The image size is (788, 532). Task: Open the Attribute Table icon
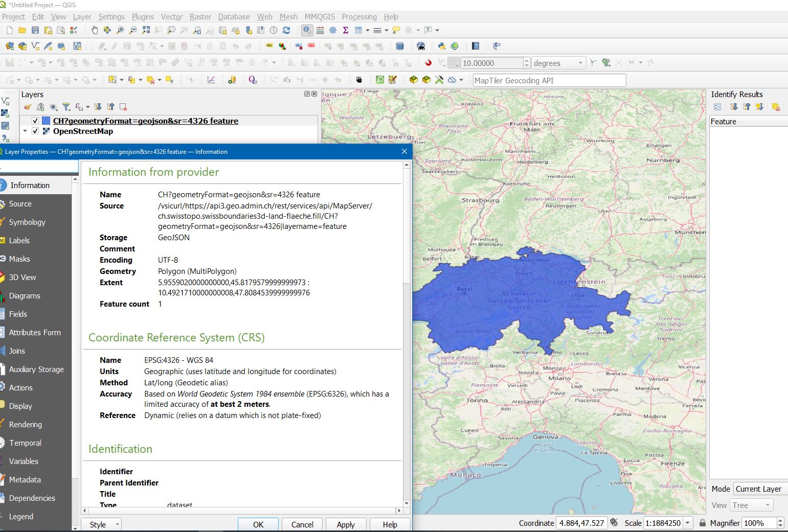pyautogui.click(x=358, y=30)
